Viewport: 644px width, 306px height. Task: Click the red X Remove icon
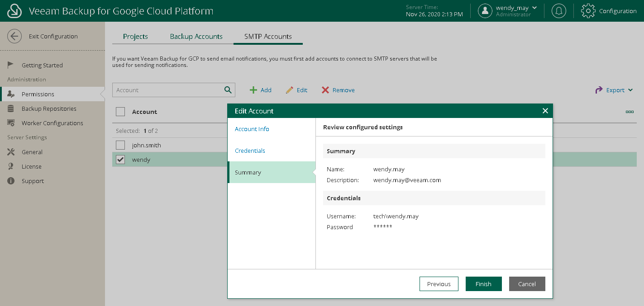[x=325, y=90]
